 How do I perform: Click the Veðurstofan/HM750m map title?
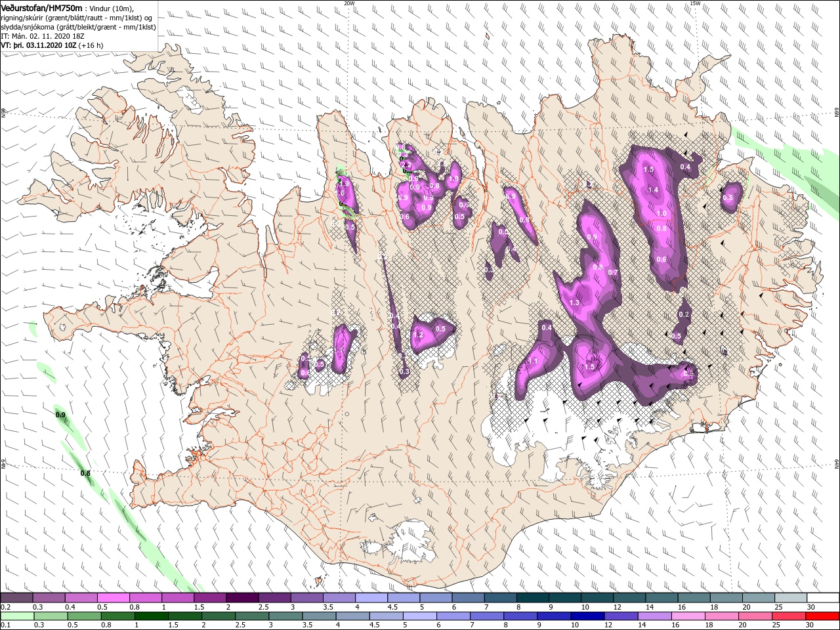click(41, 7)
